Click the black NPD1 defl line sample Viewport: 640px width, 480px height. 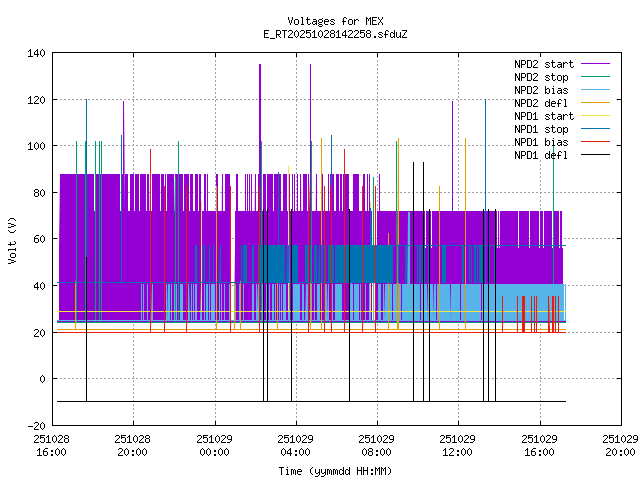[x=595, y=155]
